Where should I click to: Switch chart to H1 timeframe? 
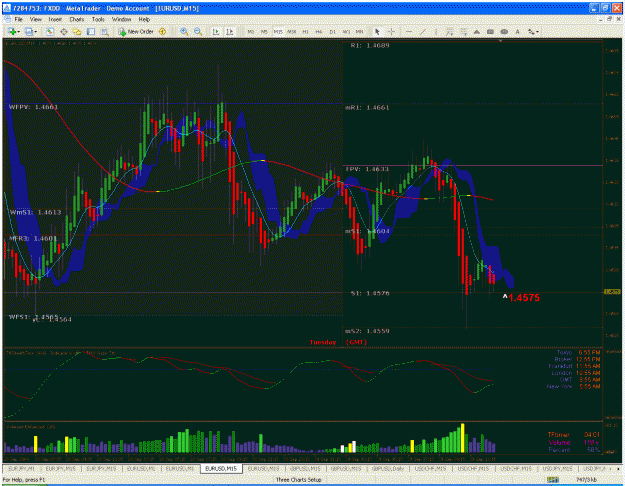click(x=305, y=31)
